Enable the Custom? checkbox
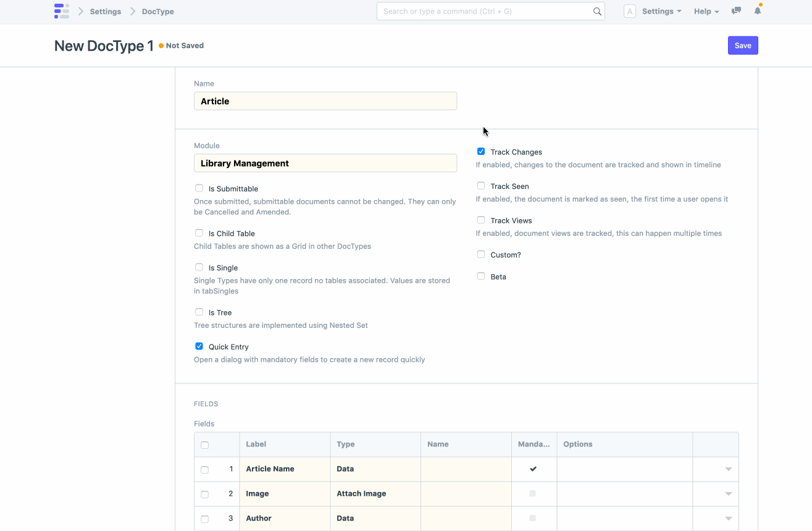 (481, 254)
